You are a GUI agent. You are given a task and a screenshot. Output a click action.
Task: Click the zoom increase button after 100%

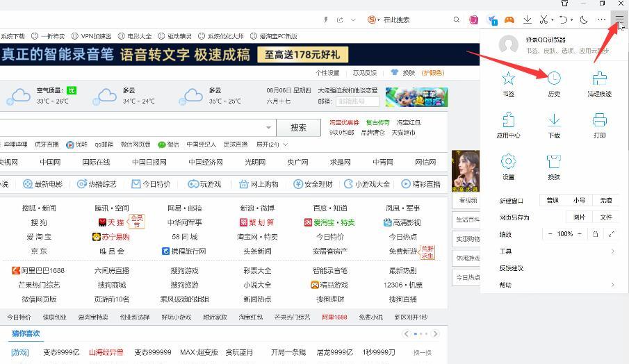(580, 233)
